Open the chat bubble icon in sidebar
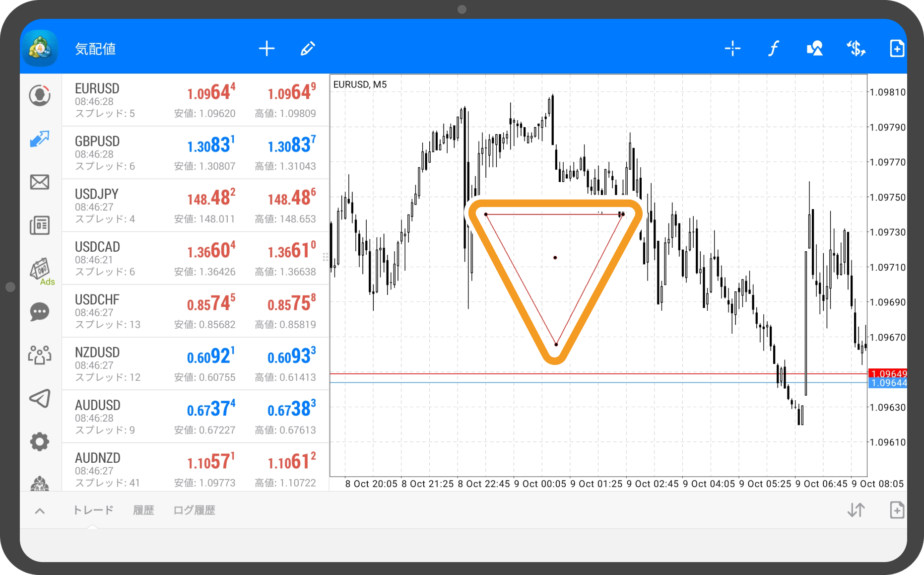The image size is (924, 575). click(40, 312)
